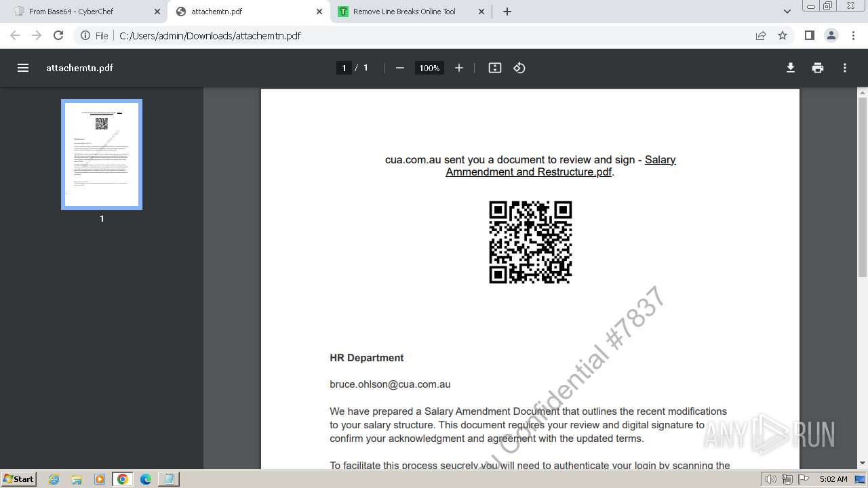Launch Internet Explorer from taskbar
The image size is (868, 488).
coord(54,479)
